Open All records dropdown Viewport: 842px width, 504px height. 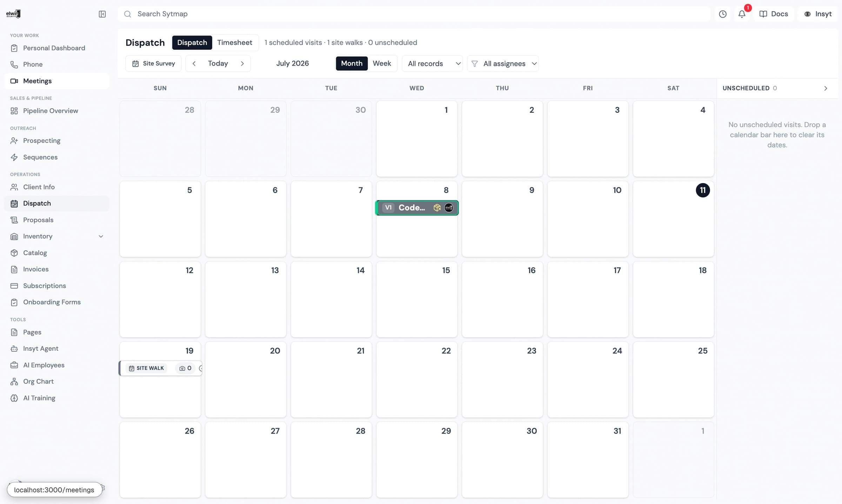coord(432,63)
